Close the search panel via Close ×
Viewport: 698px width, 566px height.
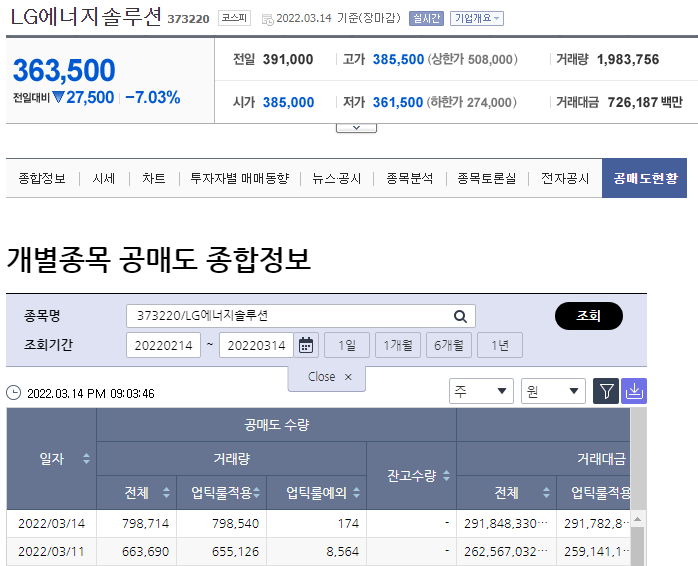click(329, 377)
